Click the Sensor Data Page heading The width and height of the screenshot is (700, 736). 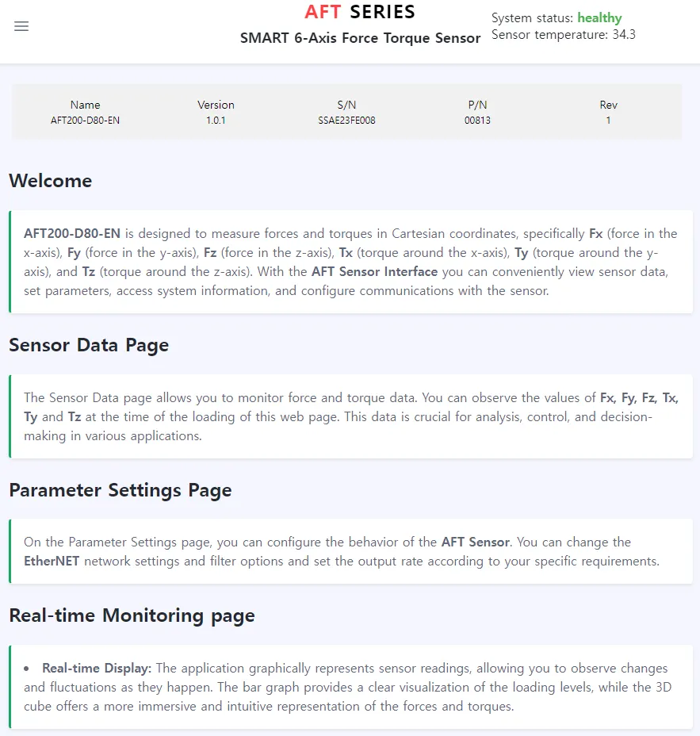[x=89, y=345]
